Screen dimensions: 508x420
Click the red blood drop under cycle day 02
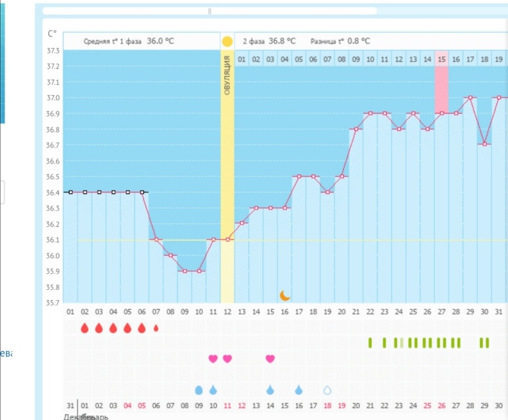(84, 328)
